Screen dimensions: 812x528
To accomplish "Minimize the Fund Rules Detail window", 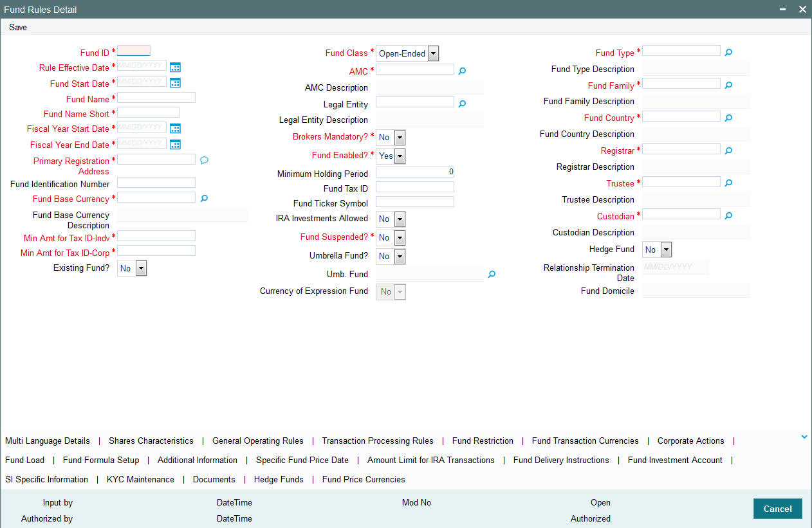I will point(783,10).
